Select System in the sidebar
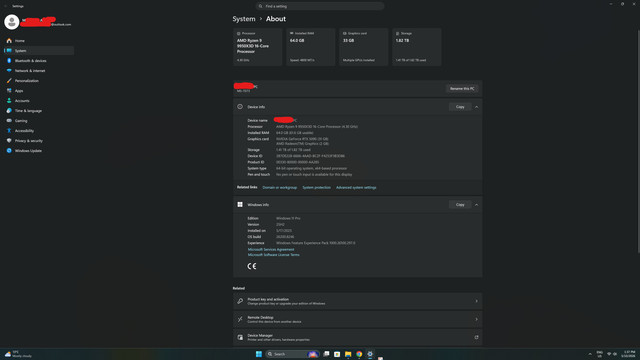Image resolution: width=640 pixels, height=360 pixels. click(x=39, y=51)
